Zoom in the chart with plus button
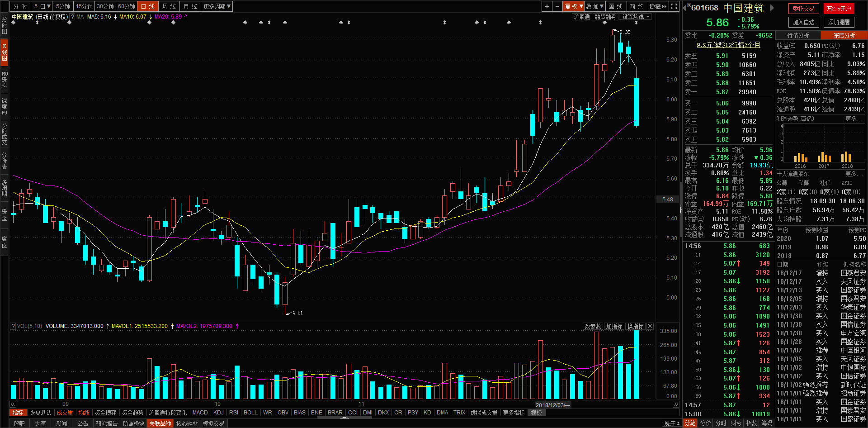This screenshot has height=428, width=868. click(x=547, y=6)
